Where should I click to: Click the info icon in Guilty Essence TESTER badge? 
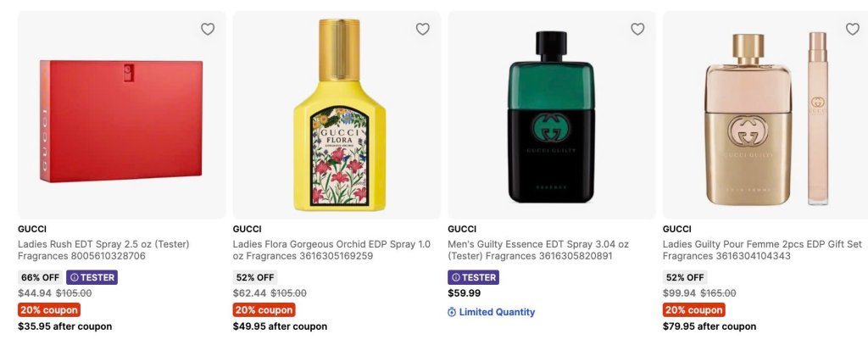pyautogui.click(x=455, y=277)
